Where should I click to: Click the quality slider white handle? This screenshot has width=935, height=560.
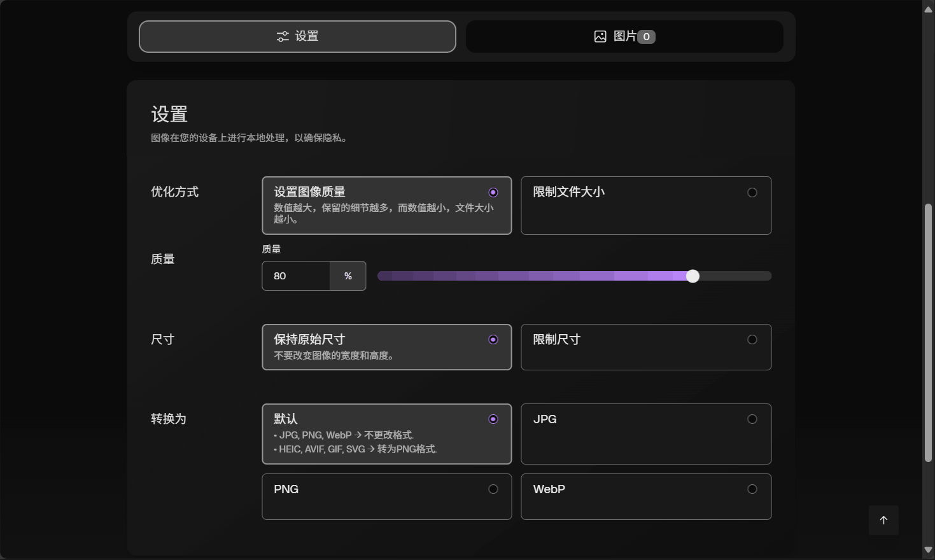[693, 276]
